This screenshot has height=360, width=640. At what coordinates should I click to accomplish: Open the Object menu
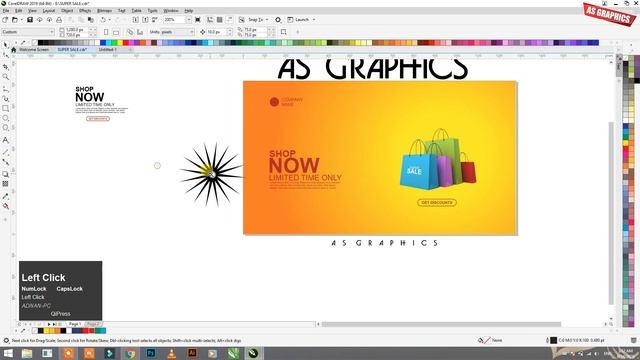[67, 11]
